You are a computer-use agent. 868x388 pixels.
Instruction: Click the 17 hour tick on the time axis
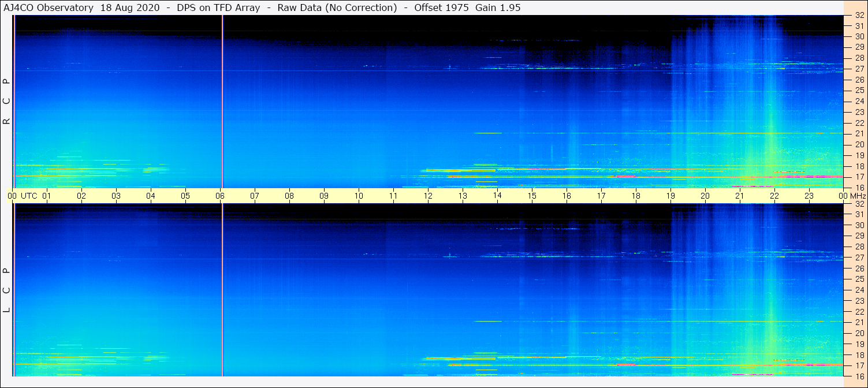pyautogui.click(x=601, y=196)
